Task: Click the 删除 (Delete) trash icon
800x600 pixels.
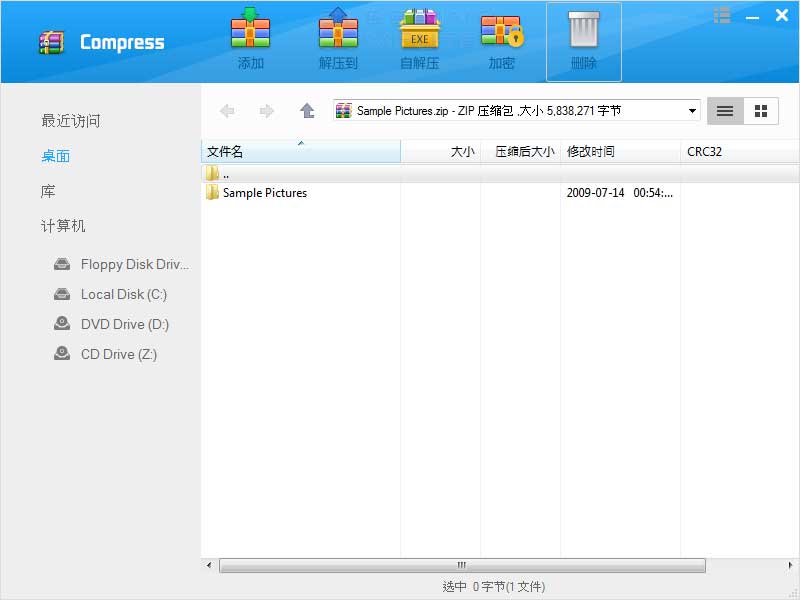Action: (x=584, y=30)
